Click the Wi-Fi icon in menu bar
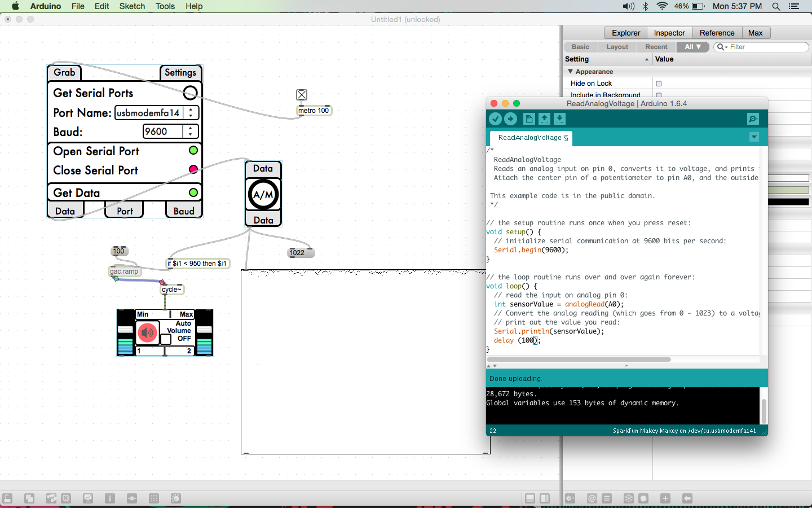This screenshot has width=812, height=508. (663, 6)
